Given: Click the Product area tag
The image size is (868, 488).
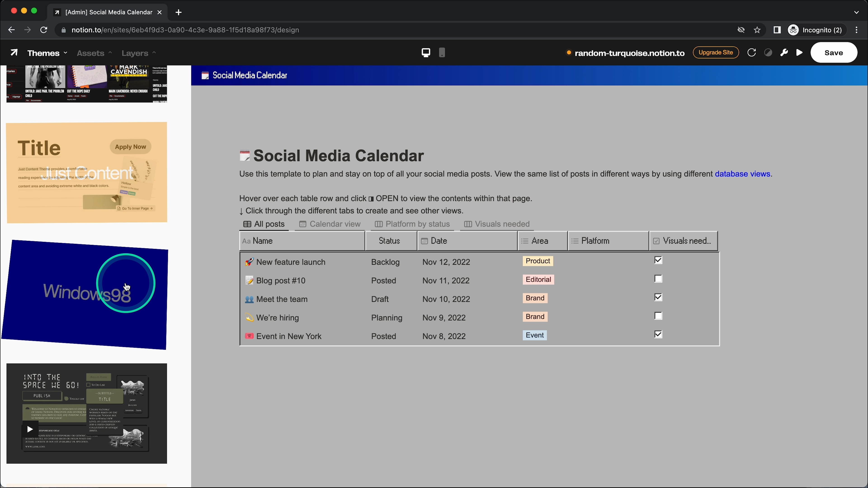Looking at the screenshot, I should pyautogui.click(x=538, y=261).
